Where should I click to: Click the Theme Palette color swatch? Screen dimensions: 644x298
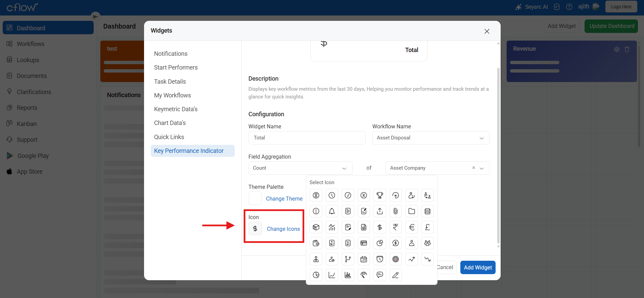coord(255,198)
